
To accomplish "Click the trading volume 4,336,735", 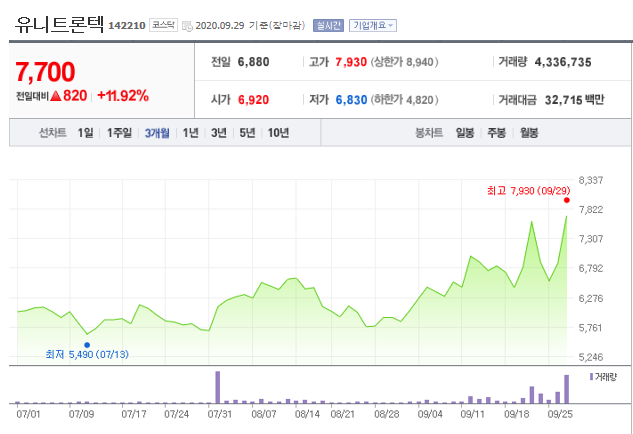I will pos(563,62).
